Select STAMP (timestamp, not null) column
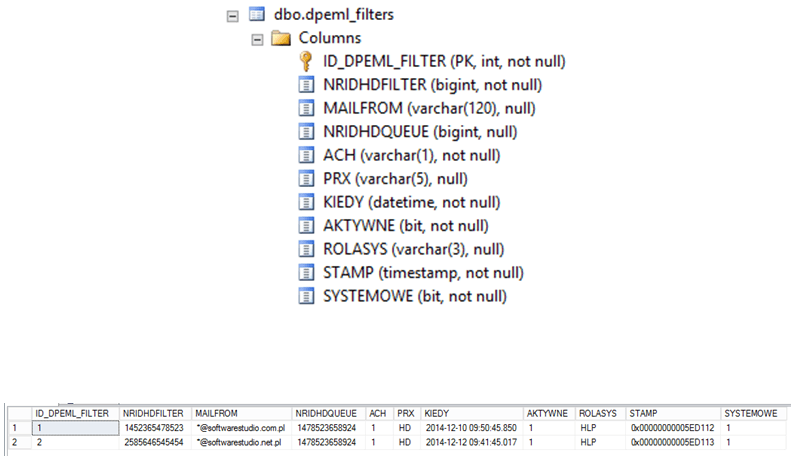The width and height of the screenshot is (797, 460). click(x=423, y=272)
